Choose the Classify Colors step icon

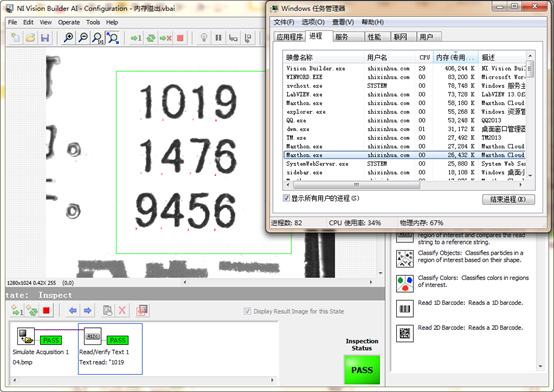tap(405, 284)
